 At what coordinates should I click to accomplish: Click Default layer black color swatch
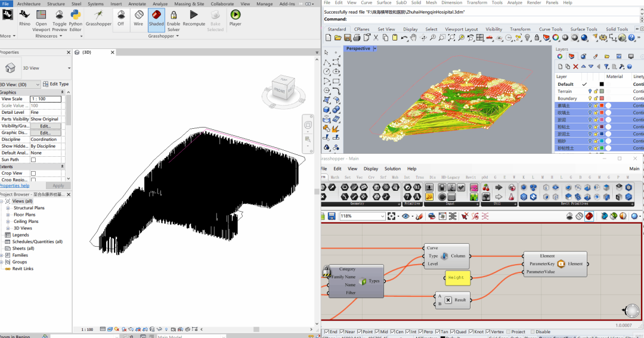coord(602,84)
